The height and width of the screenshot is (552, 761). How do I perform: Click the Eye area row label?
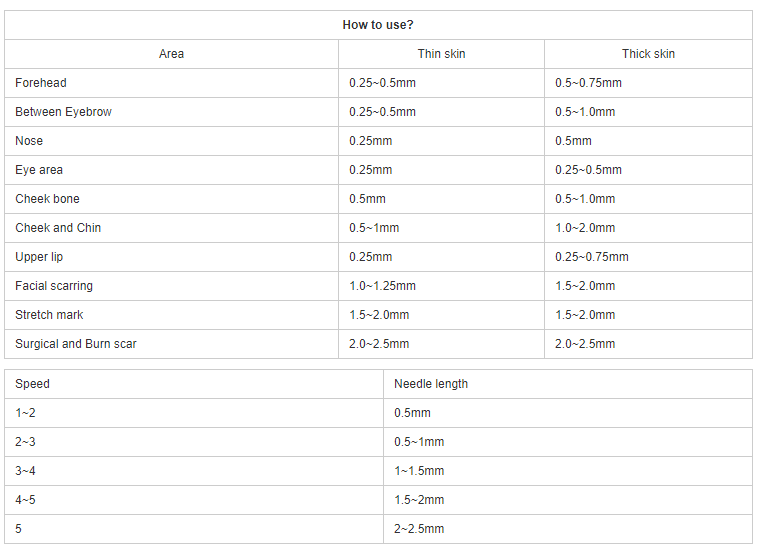tap(39, 170)
